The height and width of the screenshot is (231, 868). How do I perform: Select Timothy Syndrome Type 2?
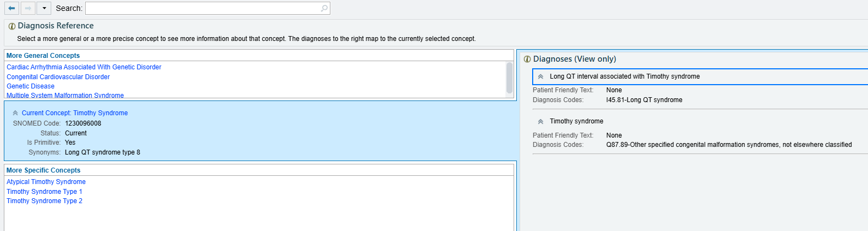pos(44,201)
